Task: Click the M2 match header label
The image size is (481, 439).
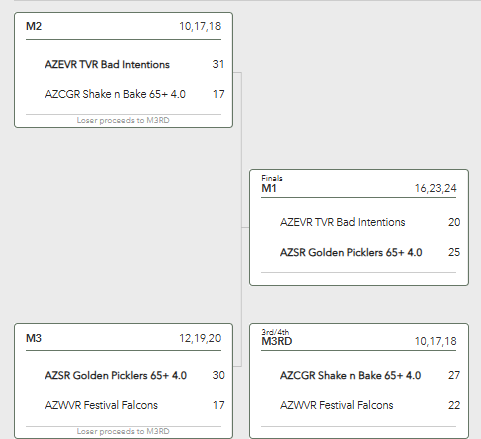Action: pyautogui.click(x=34, y=26)
